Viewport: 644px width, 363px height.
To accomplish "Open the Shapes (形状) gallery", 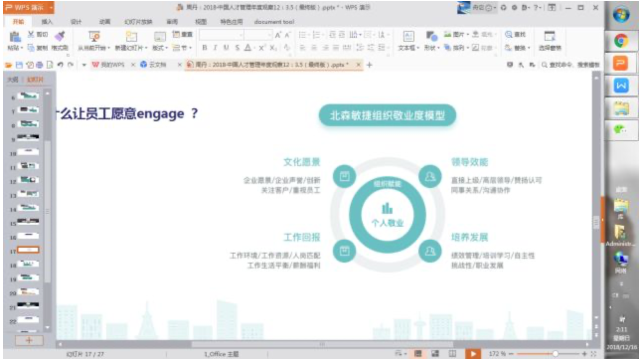I will (431, 37).
